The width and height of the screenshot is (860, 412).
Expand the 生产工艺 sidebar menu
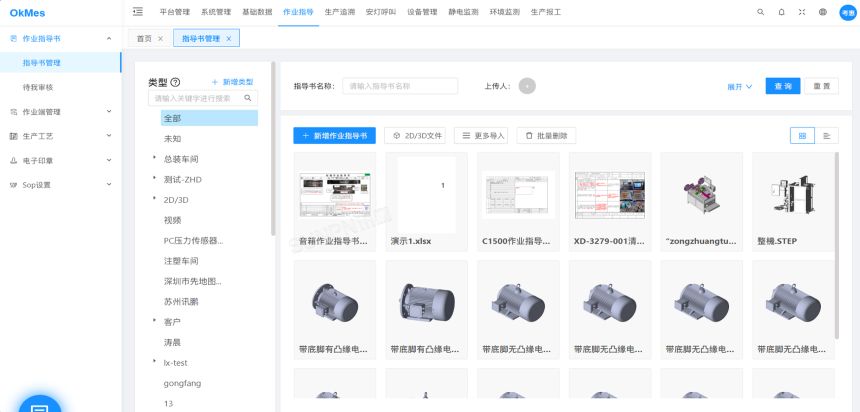[109, 136]
